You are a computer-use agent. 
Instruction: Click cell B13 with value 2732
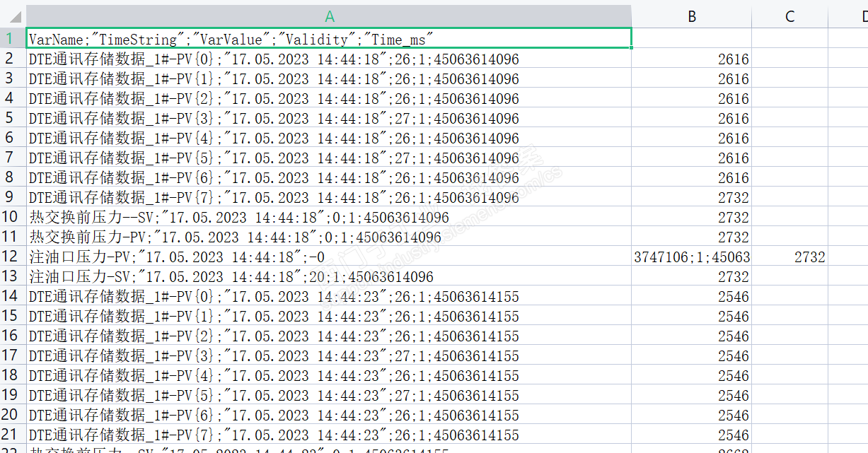692,276
